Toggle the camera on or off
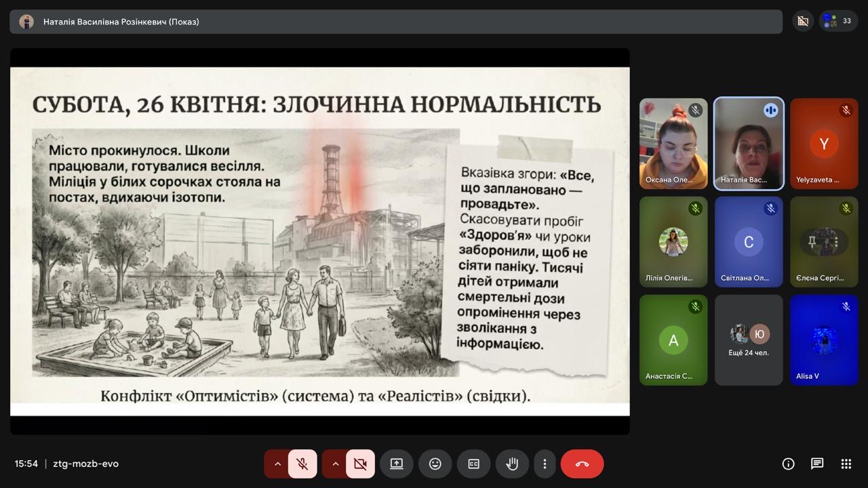Image resolution: width=868 pixels, height=488 pixels. pos(360,464)
